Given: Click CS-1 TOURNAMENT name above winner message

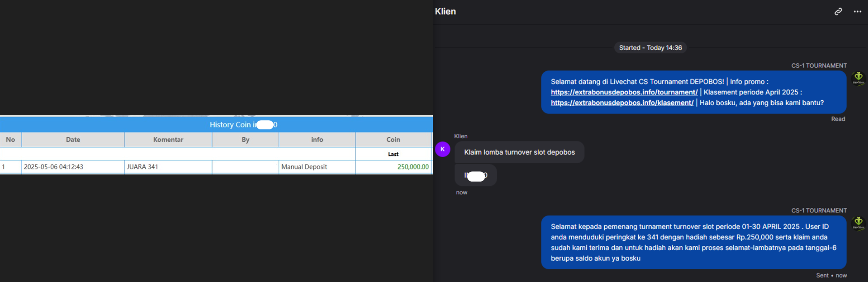Looking at the screenshot, I should coord(819,211).
